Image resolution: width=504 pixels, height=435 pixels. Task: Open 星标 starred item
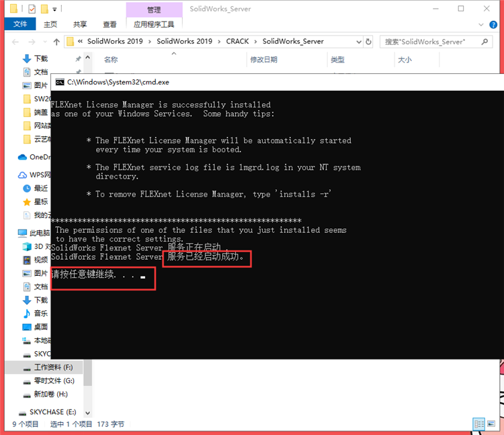pos(36,202)
